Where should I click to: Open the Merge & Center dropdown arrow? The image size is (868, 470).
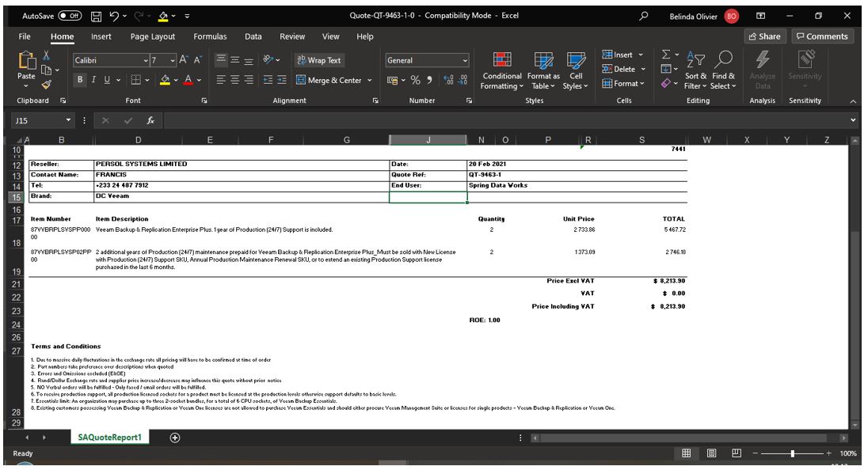[x=369, y=80]
